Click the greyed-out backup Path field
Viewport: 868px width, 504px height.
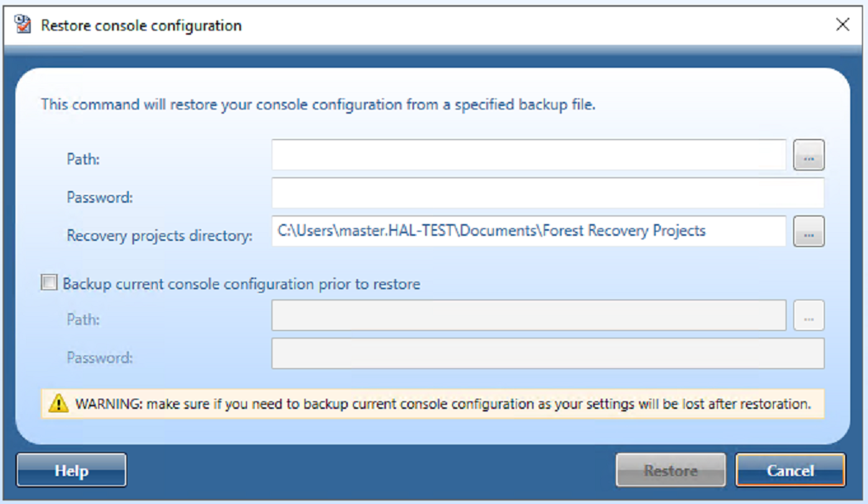529,316
